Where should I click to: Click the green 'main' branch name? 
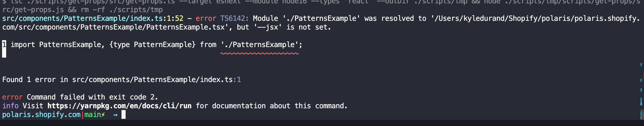pos(93,115)
